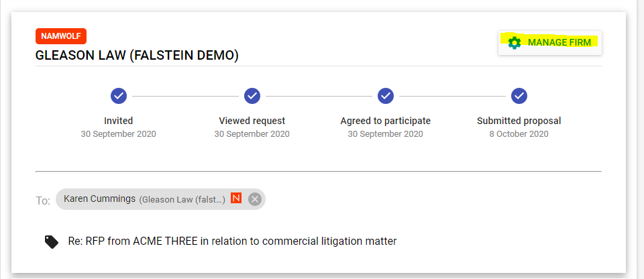Open the Manage Firm button
The width and height of the screenshot is (644, 279).
(550, 43)
